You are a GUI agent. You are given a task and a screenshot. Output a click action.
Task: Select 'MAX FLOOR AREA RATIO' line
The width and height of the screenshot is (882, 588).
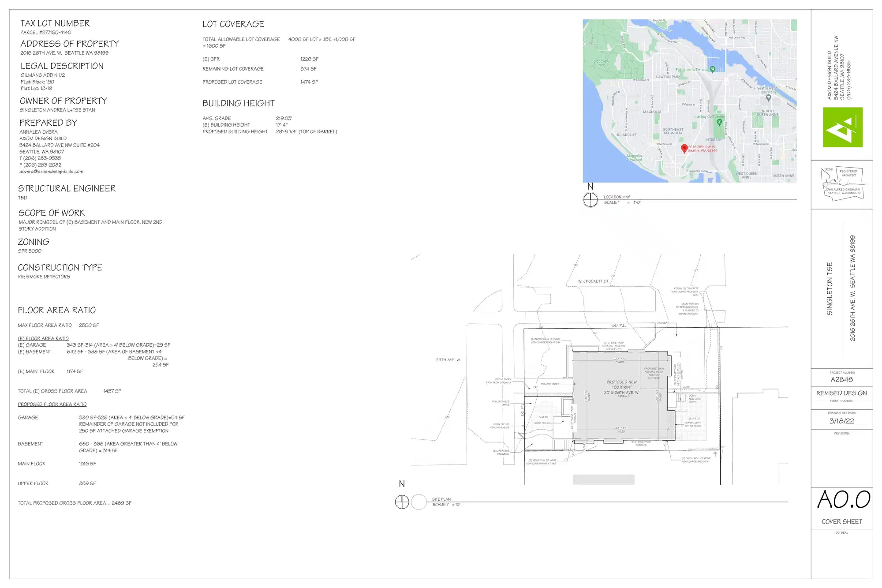(x=58, y=326)
